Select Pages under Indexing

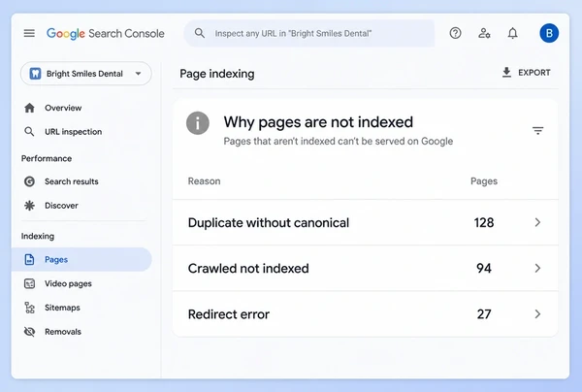click(81, 259)
